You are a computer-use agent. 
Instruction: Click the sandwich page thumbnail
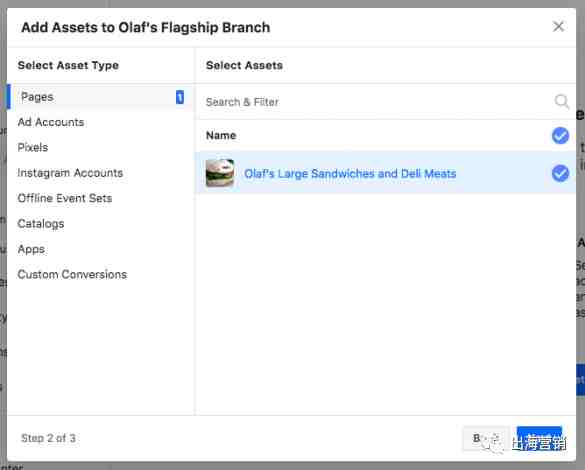pyautogui.click(x=220, y=173)
